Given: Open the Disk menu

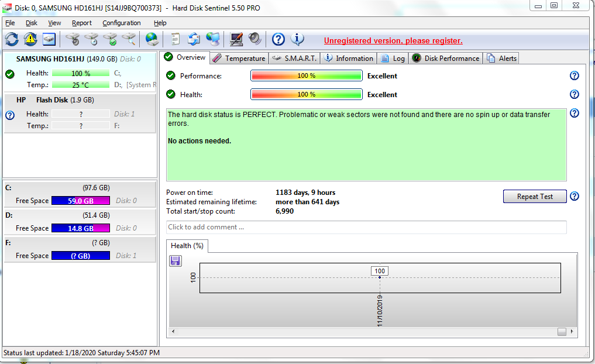Looking at the screenshot, I should click(32, 23).
